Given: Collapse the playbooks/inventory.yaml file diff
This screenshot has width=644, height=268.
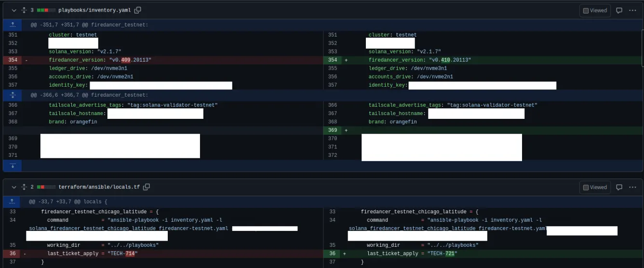Looking at the screenshot, I should (x=13, y=10).
